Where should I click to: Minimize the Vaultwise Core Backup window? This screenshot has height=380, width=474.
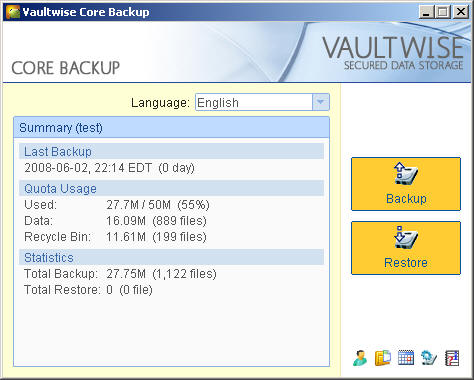pos(426,12)
